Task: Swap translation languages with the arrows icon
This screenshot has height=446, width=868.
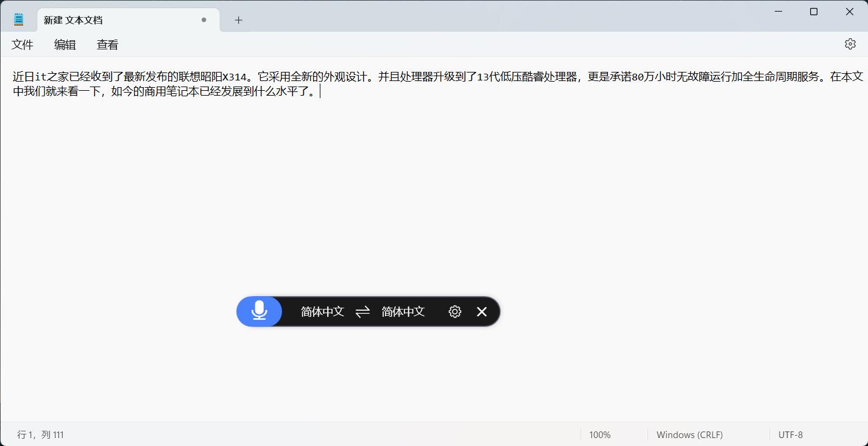Action: click(362, 311)
